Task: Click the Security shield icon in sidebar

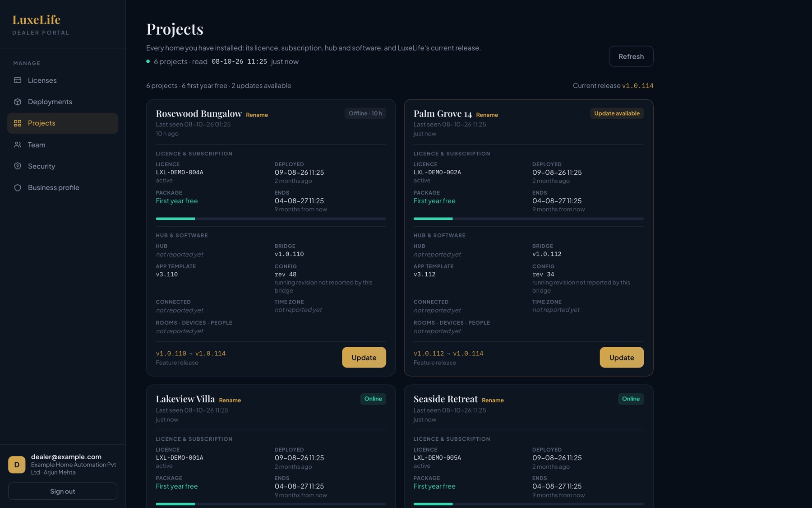Action: coord(18,166)
